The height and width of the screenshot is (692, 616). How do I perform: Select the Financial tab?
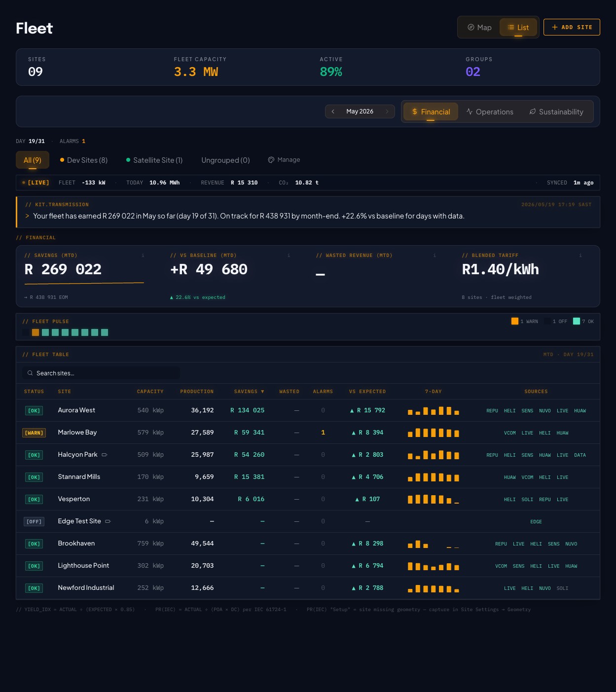pyautogui.click(x=431, y=112)
